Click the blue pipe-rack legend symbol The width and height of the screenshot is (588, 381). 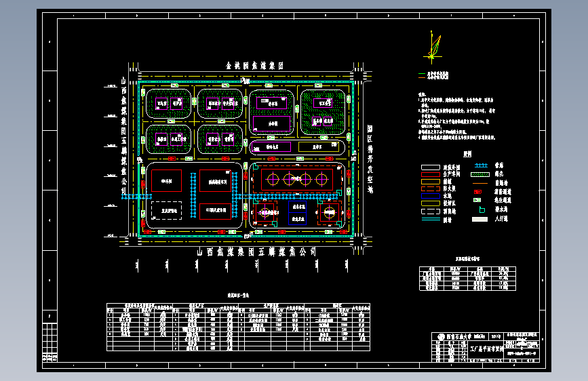pos(481,165)
